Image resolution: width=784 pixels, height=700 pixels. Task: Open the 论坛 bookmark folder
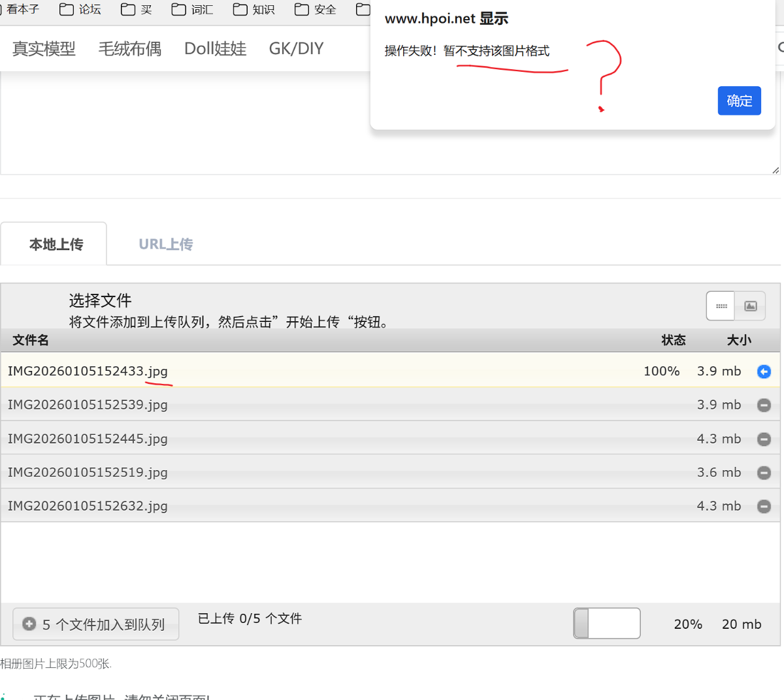[80, 9]
